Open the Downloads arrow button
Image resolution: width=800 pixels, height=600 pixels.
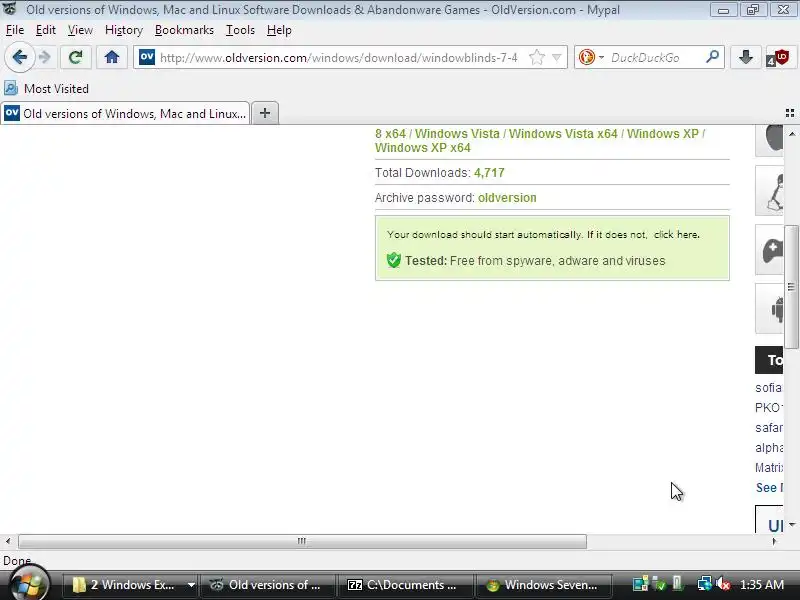pyautogui.click(x=745, y=57)
